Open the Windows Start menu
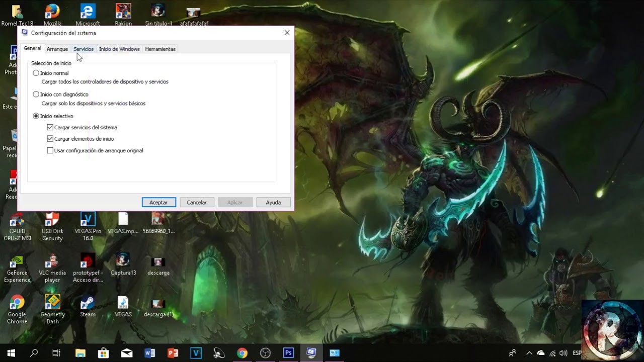This screenshot has width=644, height=362. (x=11, y=353)
